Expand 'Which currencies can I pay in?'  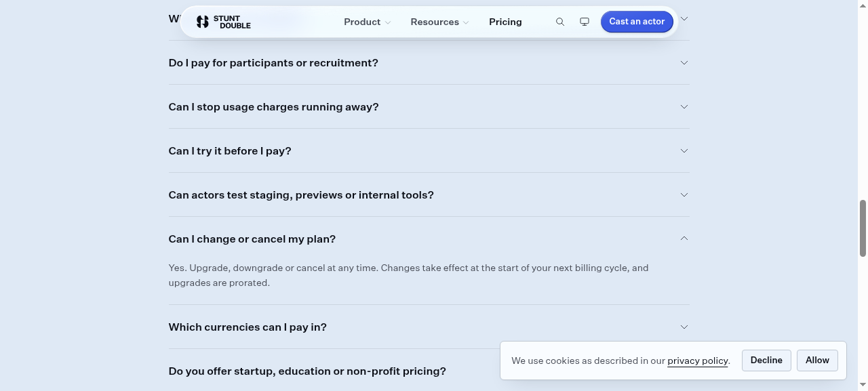coord(429,327)
